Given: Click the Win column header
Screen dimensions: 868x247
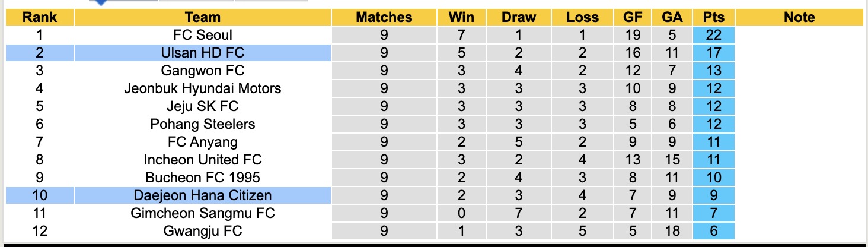Looking at the screenshot, I should pyautogui.click(x=461, y=17).
